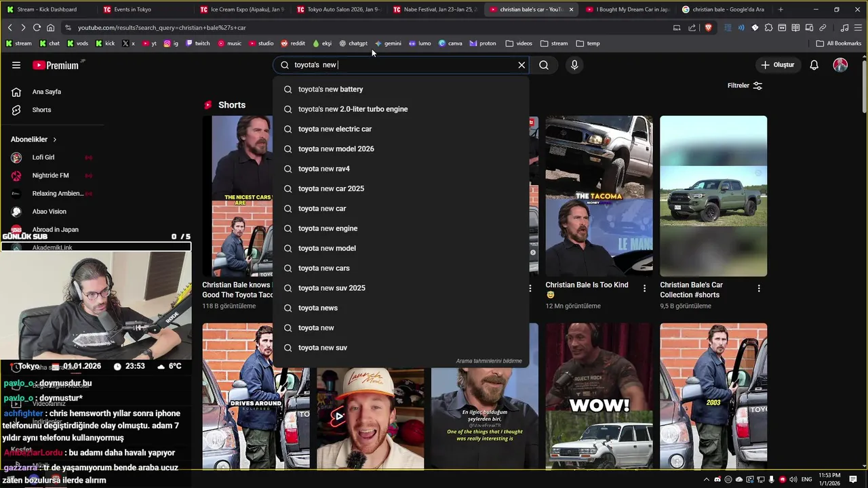Click "Arama tahminlerini bildirme" report link
Viewport: 868px width, 488px height.
[489, 361]
